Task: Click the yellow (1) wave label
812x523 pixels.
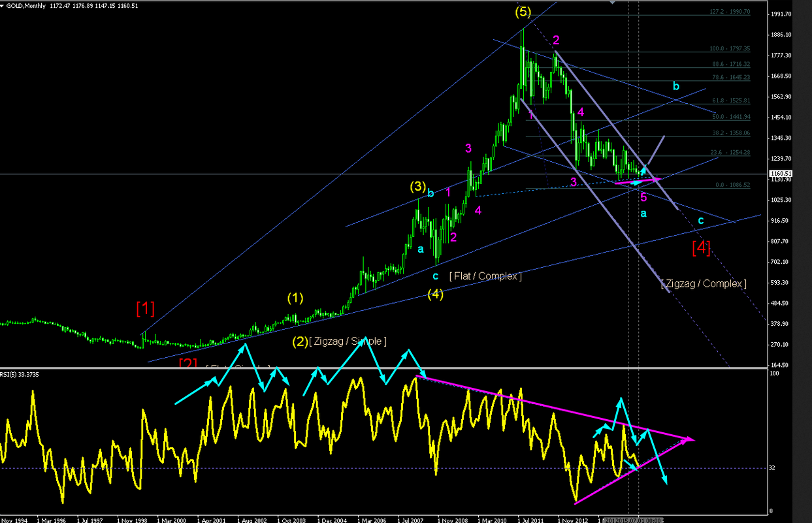Action: click(295, 298)
